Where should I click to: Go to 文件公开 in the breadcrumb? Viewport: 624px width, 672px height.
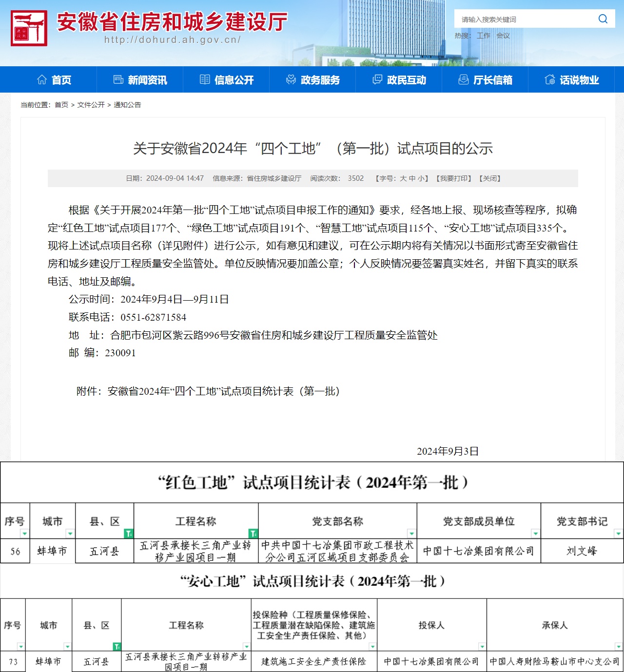(91, 105)
